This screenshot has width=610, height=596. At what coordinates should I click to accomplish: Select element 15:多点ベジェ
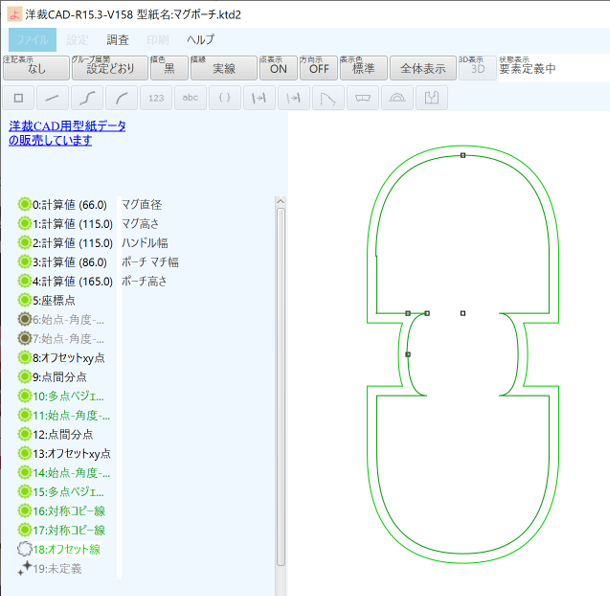click(68, 492)
